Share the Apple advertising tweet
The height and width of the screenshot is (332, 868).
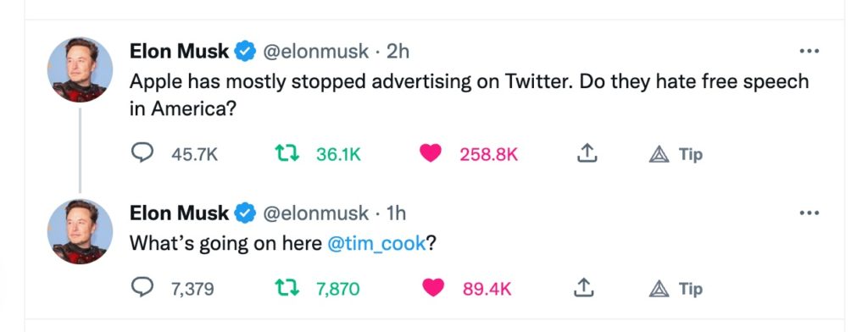point(587,153)
